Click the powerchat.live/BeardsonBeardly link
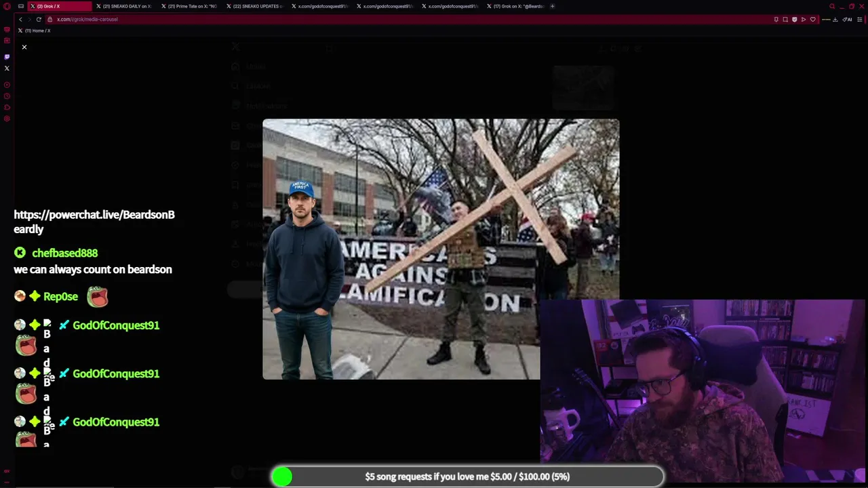 94,222
